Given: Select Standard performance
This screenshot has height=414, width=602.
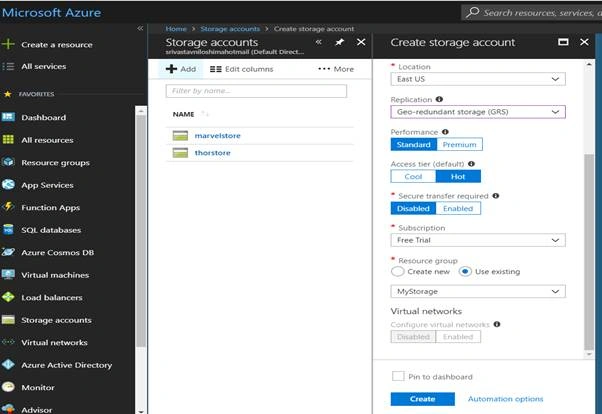Looking at the screenshot, I should [413, 144].
